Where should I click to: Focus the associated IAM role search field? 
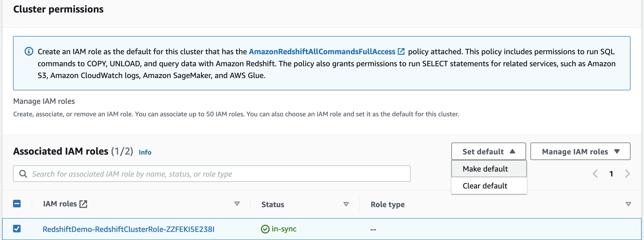215,174
